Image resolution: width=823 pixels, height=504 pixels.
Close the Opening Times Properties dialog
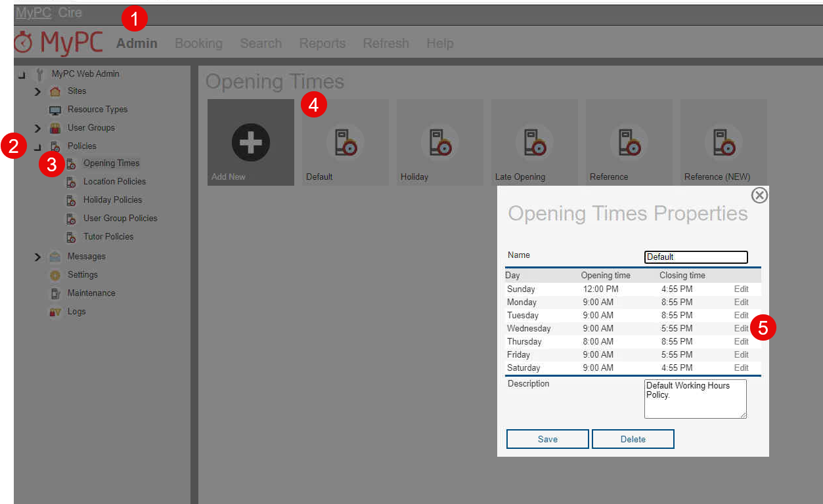click(x=759, y=195)
